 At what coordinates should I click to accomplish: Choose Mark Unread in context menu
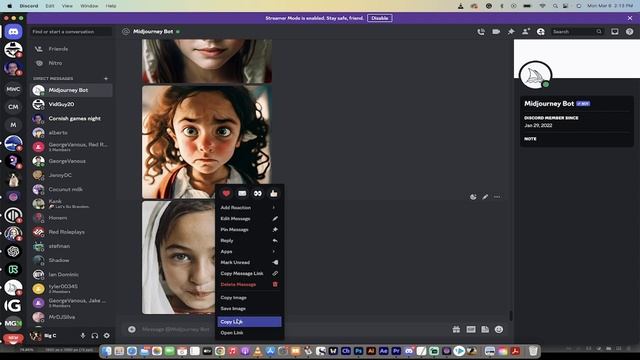tap(249, 262)
